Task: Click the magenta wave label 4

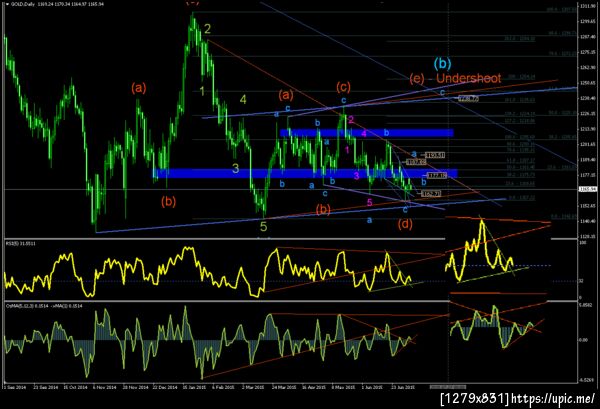Action: (364, 134)
